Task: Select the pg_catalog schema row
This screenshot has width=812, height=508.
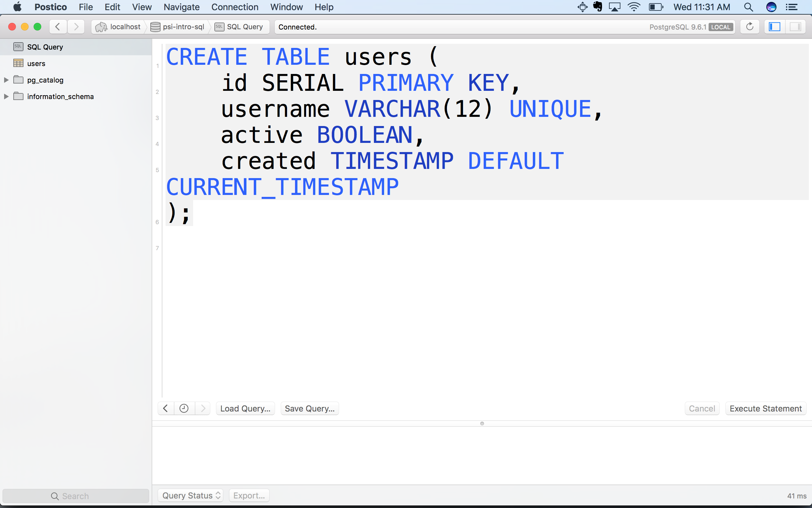Action: point(76,80)
